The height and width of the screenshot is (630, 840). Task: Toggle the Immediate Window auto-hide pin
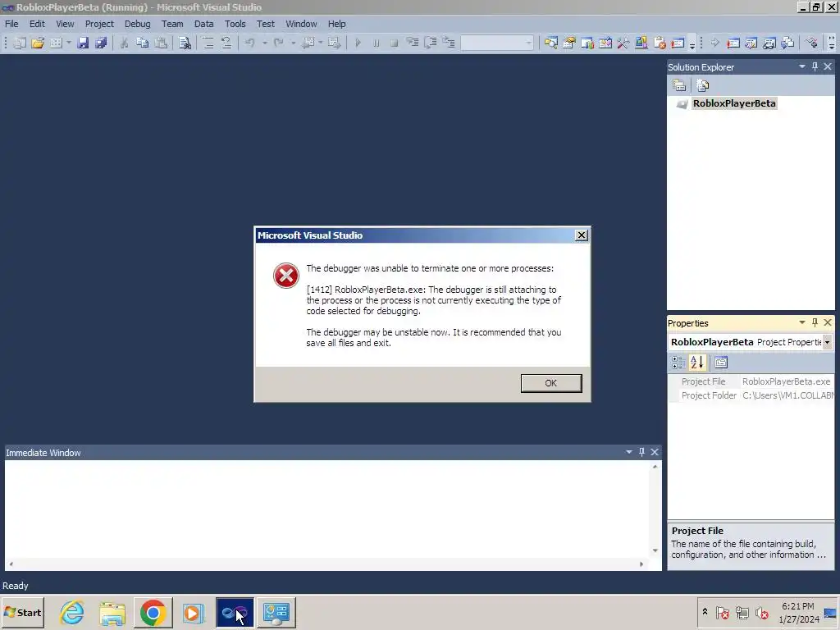coord(641,452)
